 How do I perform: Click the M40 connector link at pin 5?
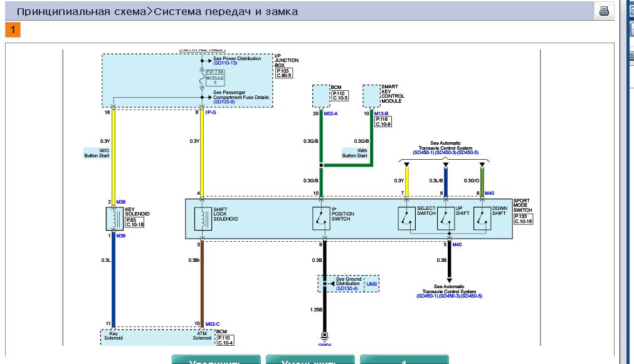point(457,245)
